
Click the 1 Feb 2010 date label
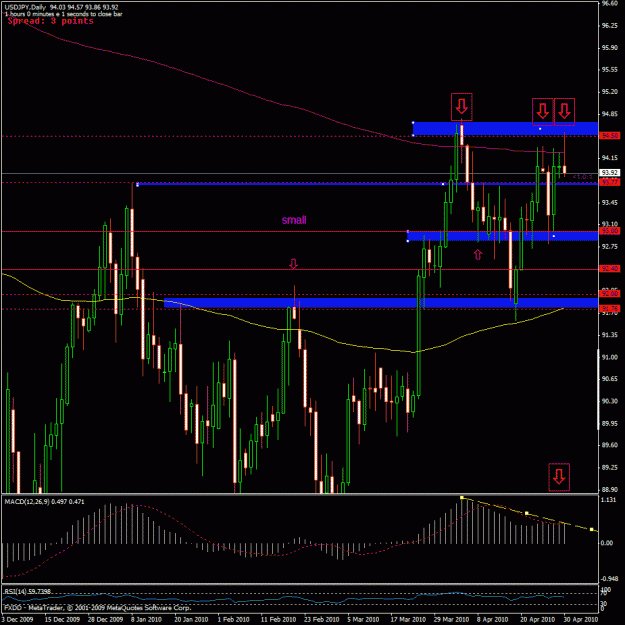tap(234, 619)
